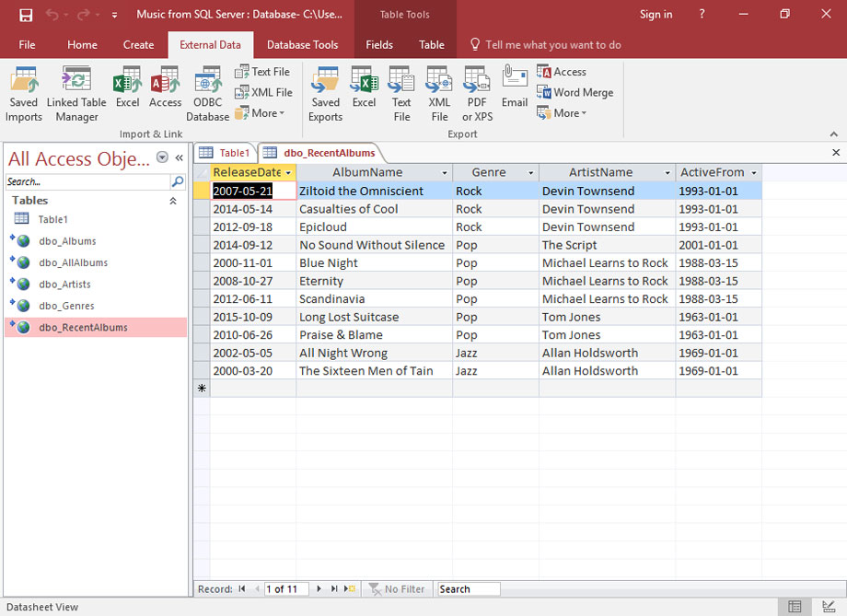
Task: Open Saved Exports
Action: 325,91
